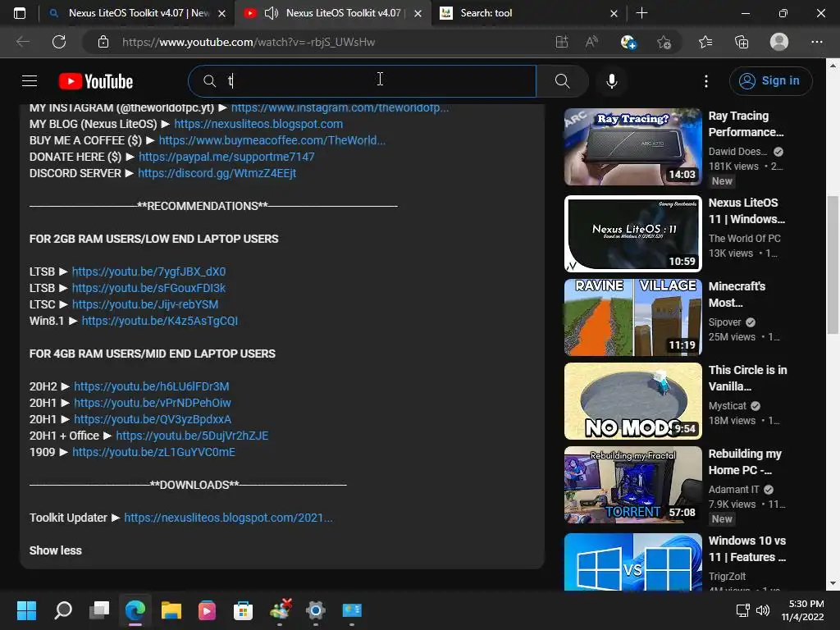Open the paypal.me donation link
Viewport: 840px width, 630px height.
[x=226, y=157]
